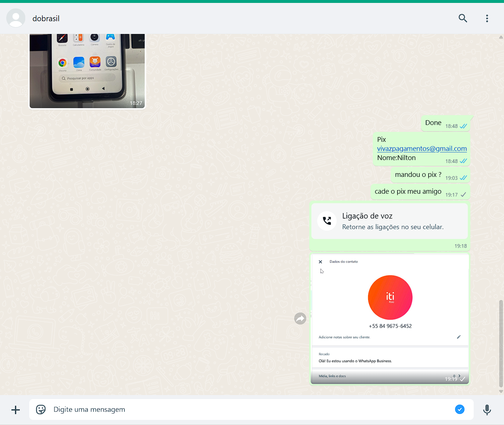The height and width of the screenshot is (425, 504).
Task: Open the three-dot chat menu
Action: point(487,18)
